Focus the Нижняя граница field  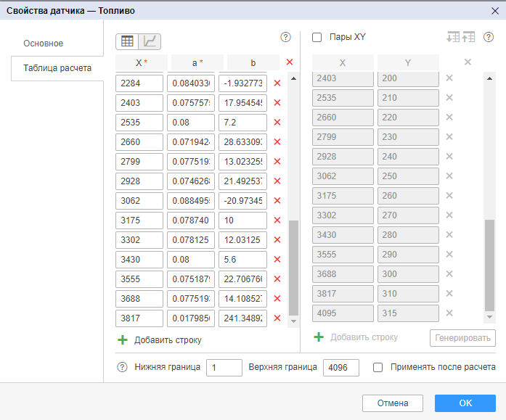[224, 368]
